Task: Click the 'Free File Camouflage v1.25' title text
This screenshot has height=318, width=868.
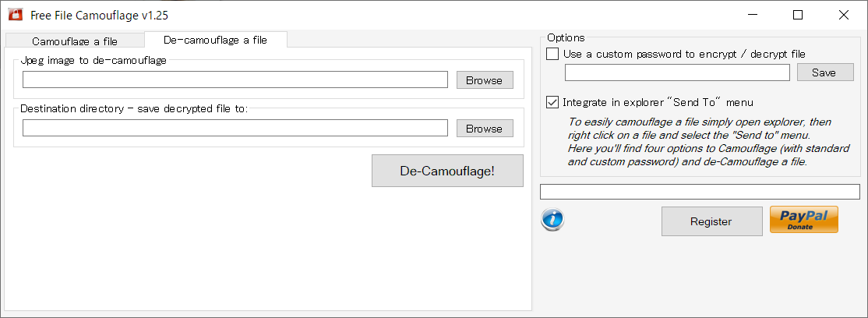Action: point(99,15)
